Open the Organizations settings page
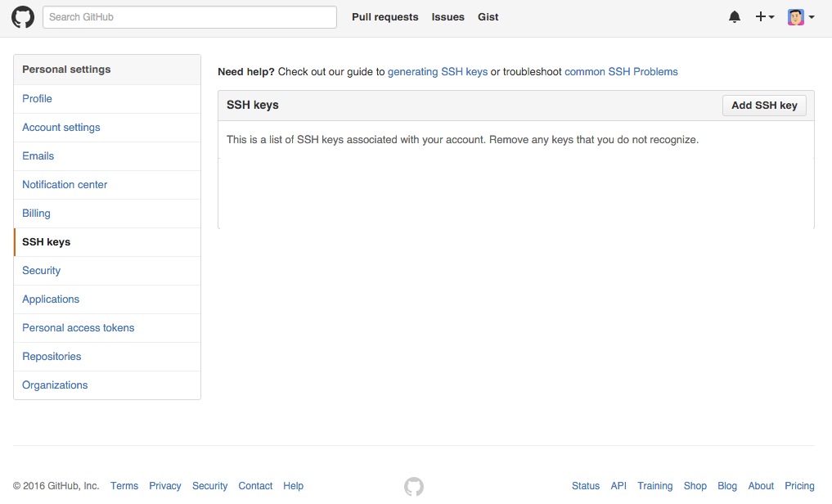Screen dimensions: 832x504 point(55,385)
